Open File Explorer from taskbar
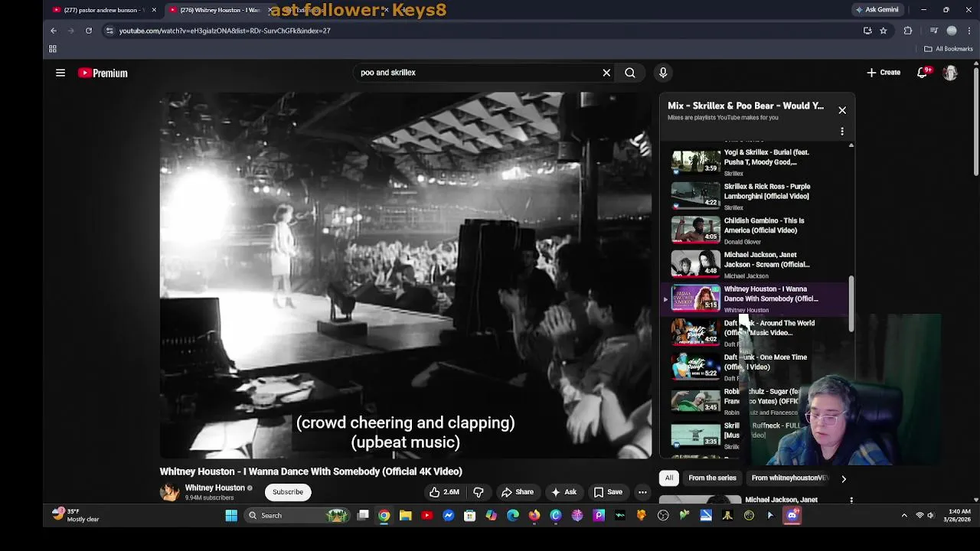Image resolution: width=980 pixels, height=551 pixels. point(406,516)
